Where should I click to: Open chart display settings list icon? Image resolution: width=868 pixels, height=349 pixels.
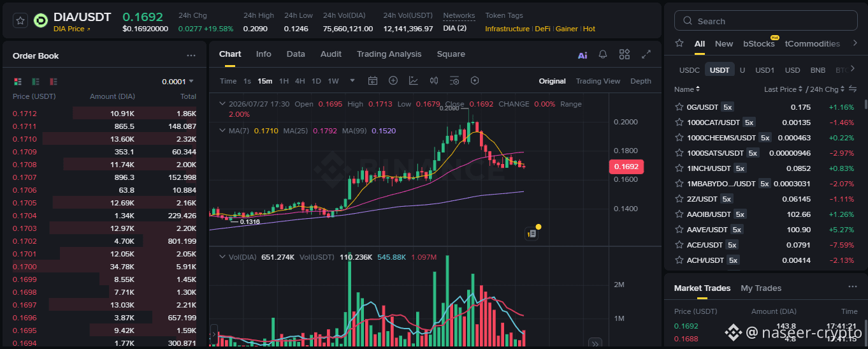coord(454,81)
